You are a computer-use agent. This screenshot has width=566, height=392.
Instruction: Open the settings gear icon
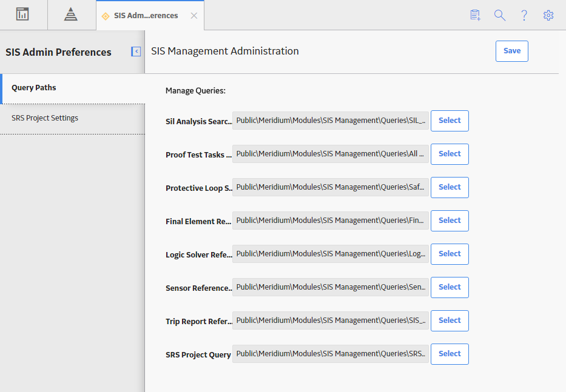tap(548, 15)
